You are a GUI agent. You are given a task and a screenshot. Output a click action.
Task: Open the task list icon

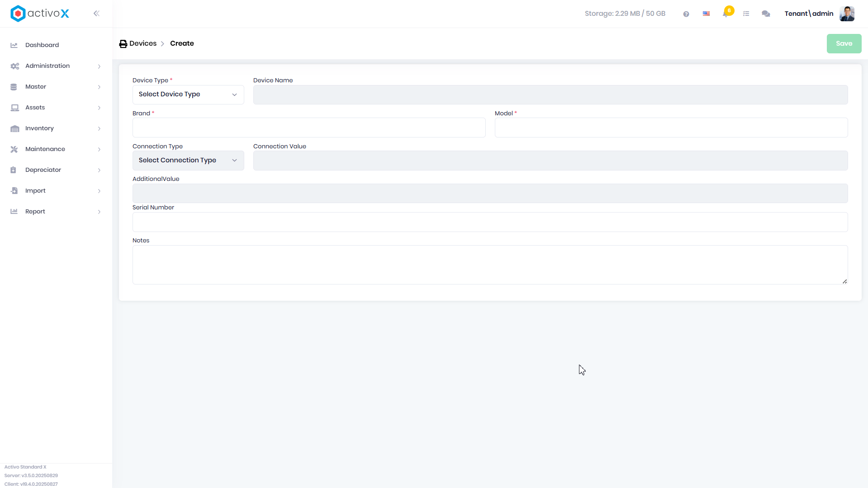[746, 14]
